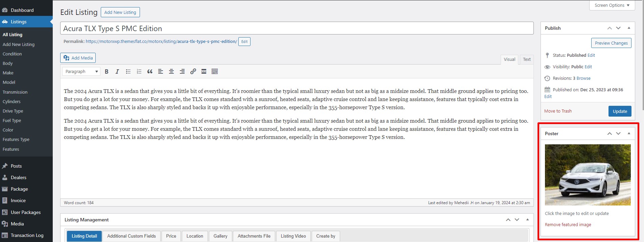This screenshot has height=242, width=644.
Task: Collapse the Poster panel
Action: point(629,134)
